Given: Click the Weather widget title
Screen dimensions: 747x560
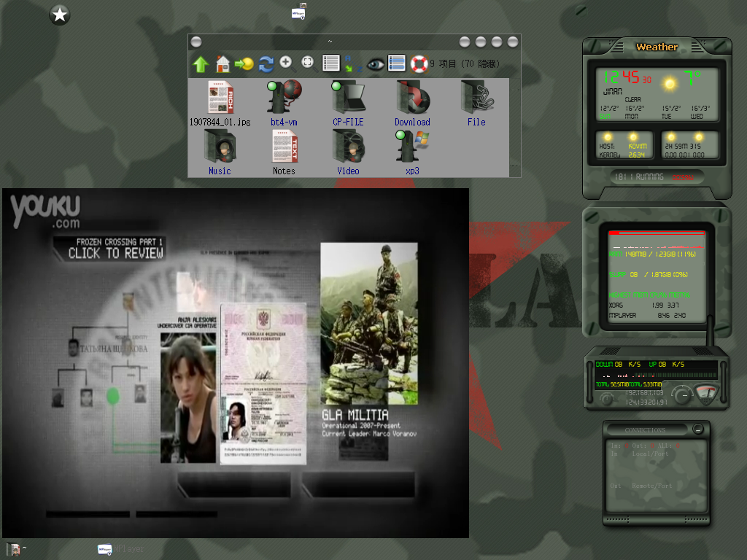Looking at the screenshot, I should [657, 47].
